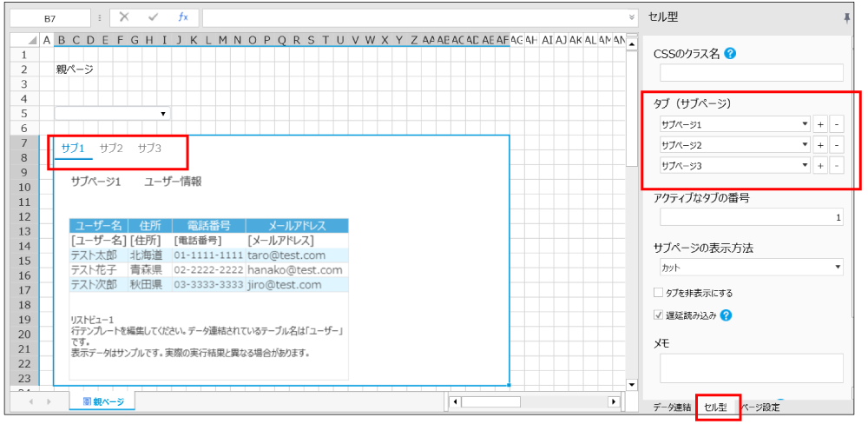Screen dimensions: 868x424
Task: Select the サブ2 tab in sheet
Action: [x=111, y=149]
